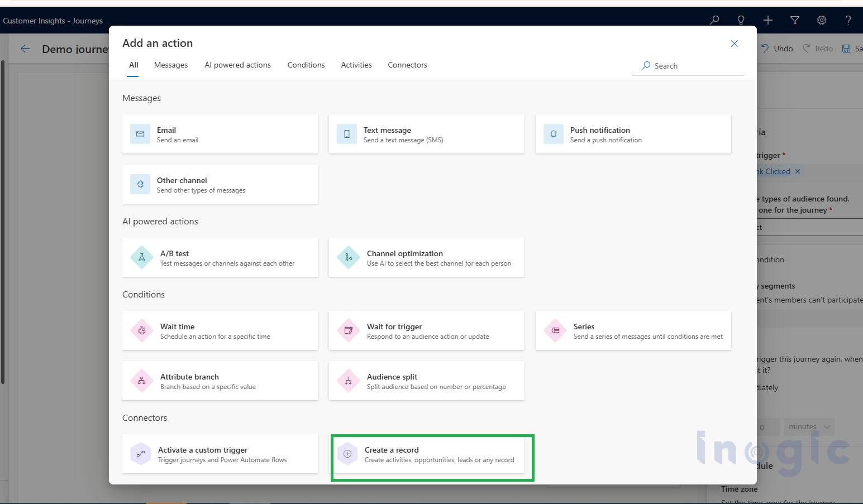Choose the Attribute branch condition
This screenshot has height=504, width=863.
click(x=220, y=381)
